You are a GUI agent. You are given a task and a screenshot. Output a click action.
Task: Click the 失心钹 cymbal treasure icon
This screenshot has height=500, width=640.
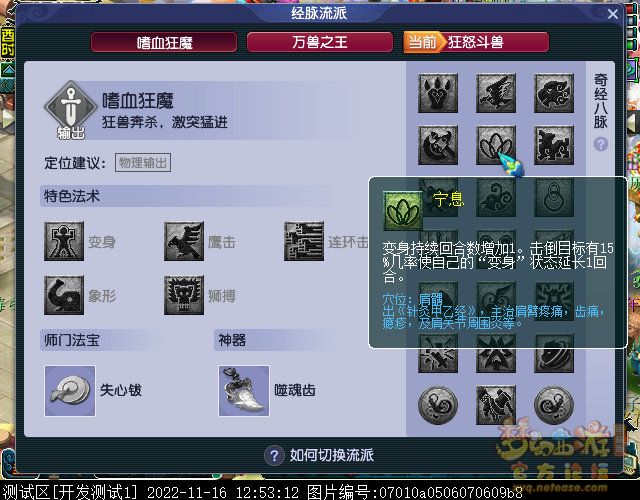(x=70, y=391)
